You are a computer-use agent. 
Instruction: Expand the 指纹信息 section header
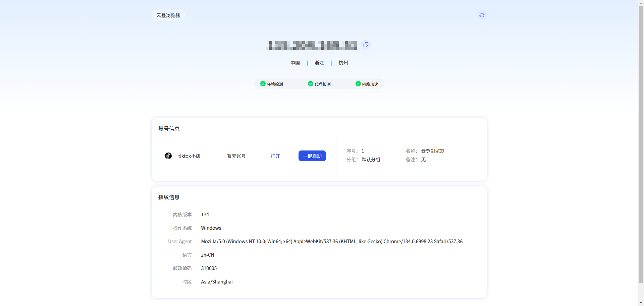click(x=169, y=197)
